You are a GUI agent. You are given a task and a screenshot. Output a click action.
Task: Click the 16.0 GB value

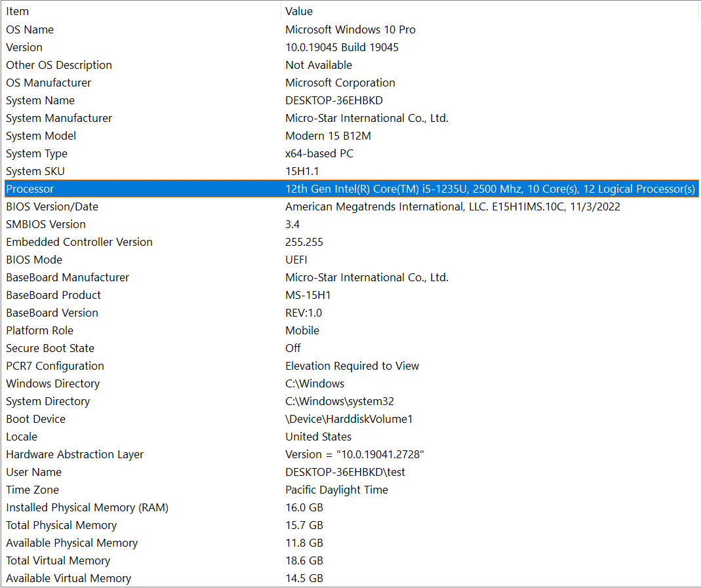pos(304,507)
